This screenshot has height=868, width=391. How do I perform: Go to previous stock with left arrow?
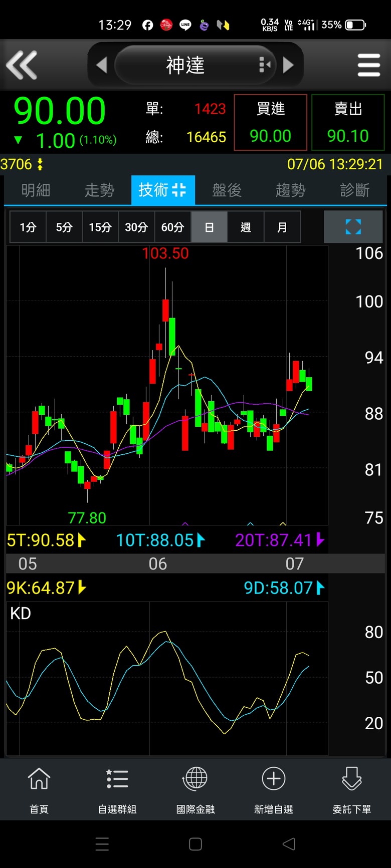pos(102,65)
